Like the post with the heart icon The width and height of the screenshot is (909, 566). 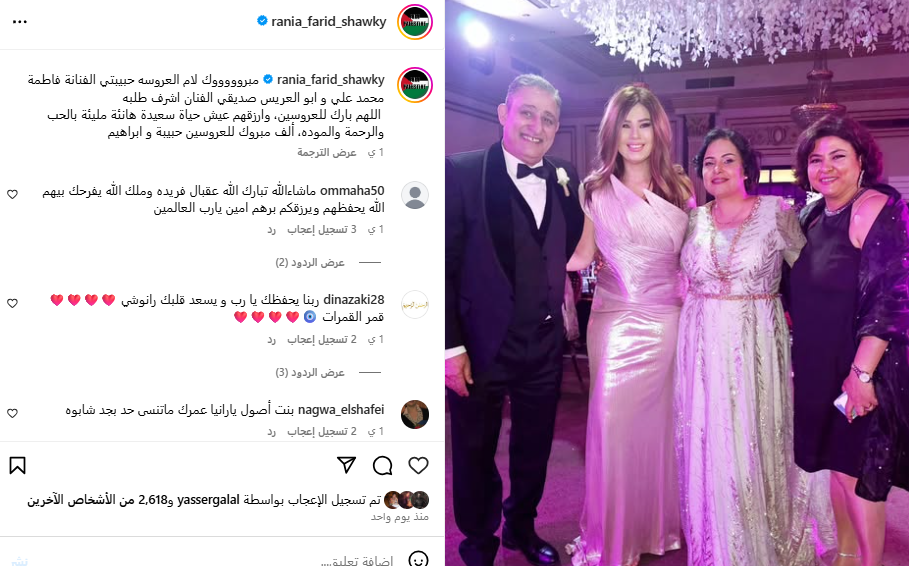[418, 465]
